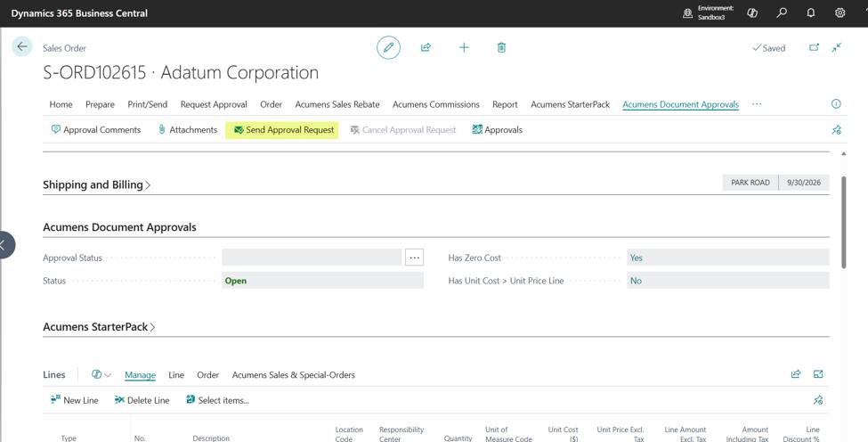Switch to Print/Send tab
Screen dimensions: 868x442
(147, 104)
